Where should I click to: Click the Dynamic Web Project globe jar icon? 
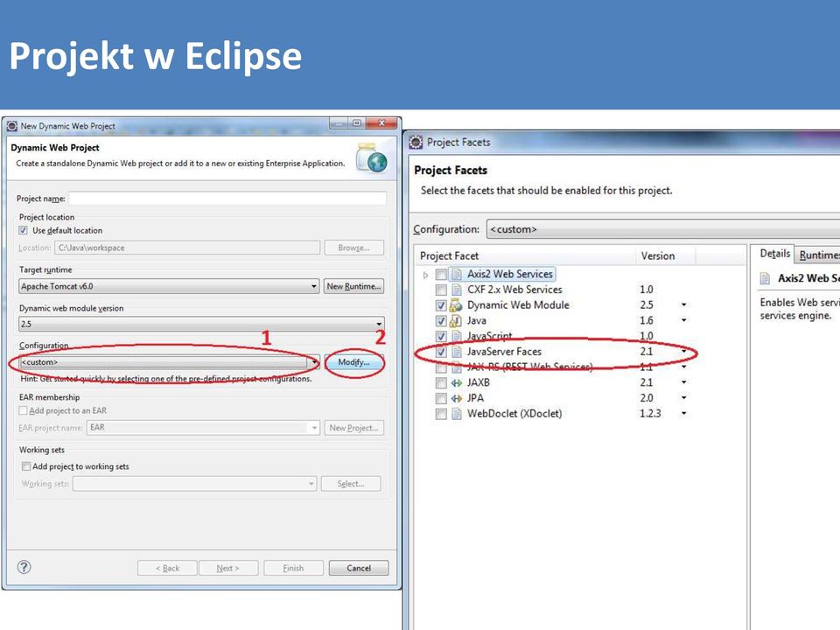coord(372,158)
